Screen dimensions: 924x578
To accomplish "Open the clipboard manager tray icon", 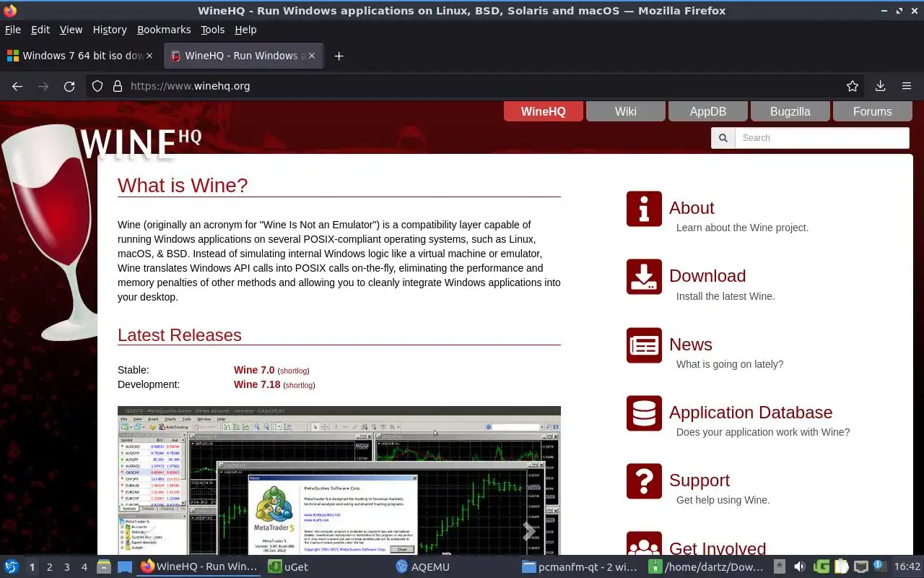I will [841, 567].
